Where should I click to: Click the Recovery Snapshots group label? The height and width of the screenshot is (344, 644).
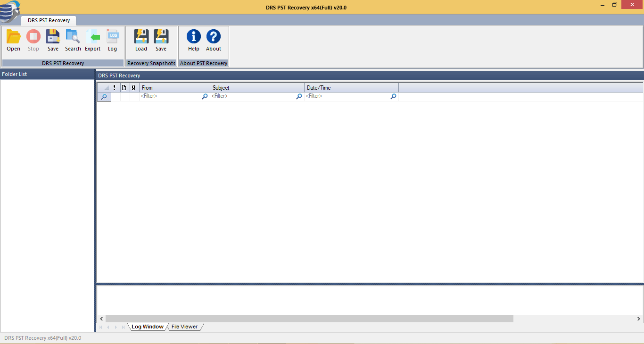[151, 63]
